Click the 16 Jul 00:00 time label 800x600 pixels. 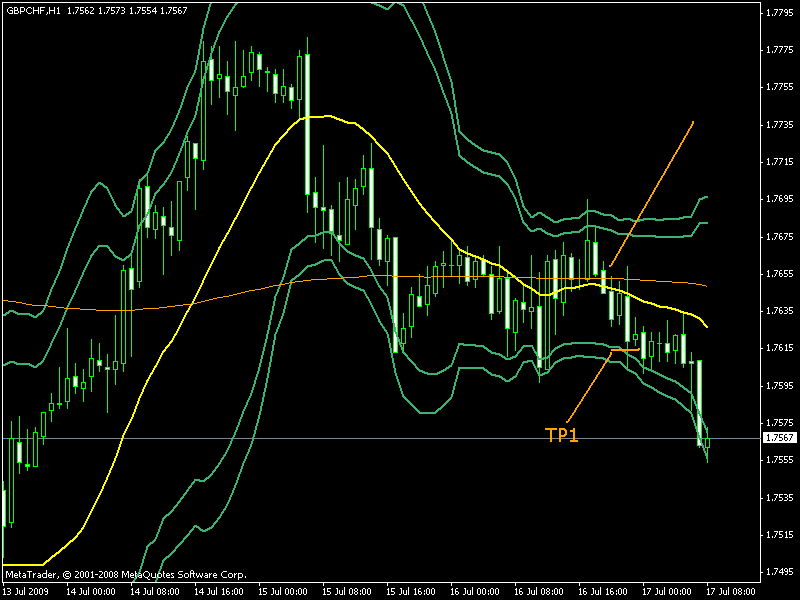click(475, 591)
